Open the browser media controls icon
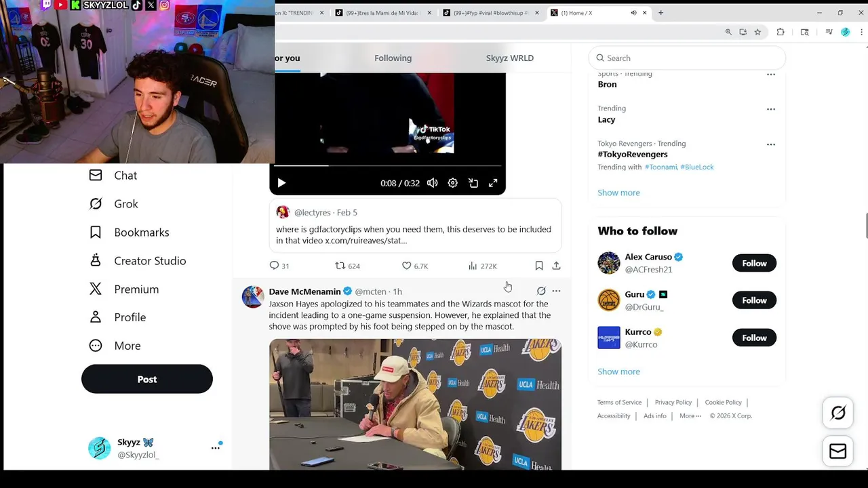This screenshot has width=868, height=488. pyautogui.click(x=829, y=32)
